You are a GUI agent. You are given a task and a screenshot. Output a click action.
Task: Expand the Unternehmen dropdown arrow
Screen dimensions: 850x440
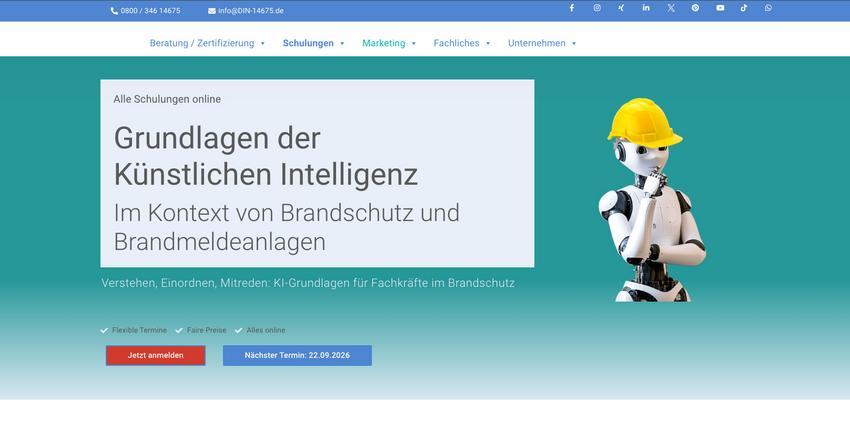[574, 44]
